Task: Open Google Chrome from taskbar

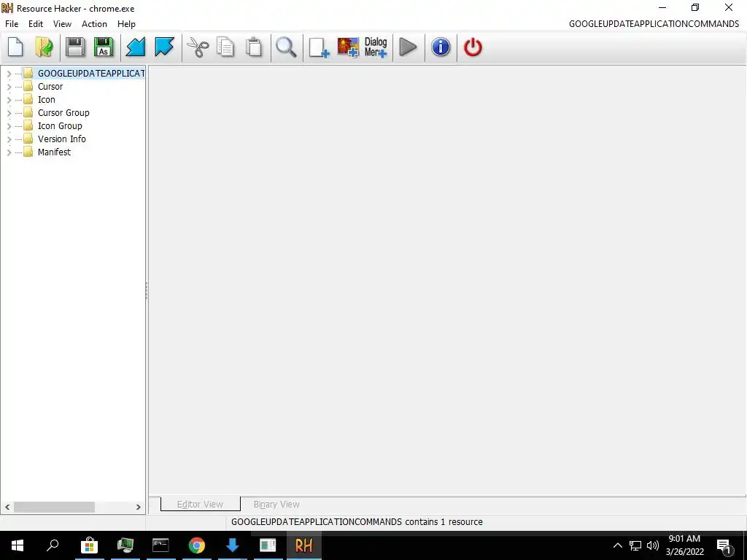Action: click(196, 545)
